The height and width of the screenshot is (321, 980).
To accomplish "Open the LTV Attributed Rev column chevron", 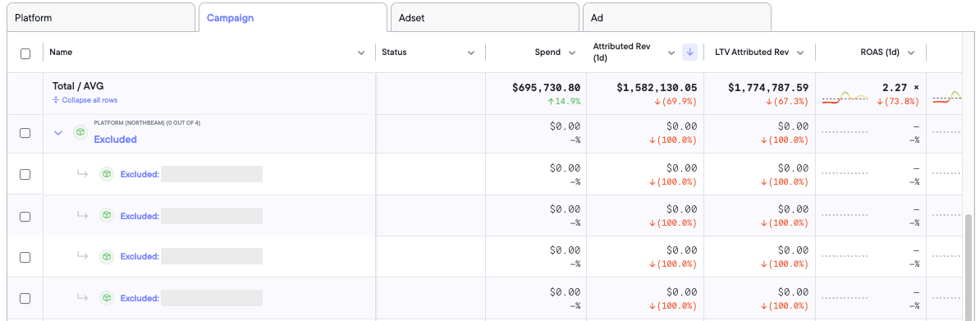I will (x=800, y=53).
